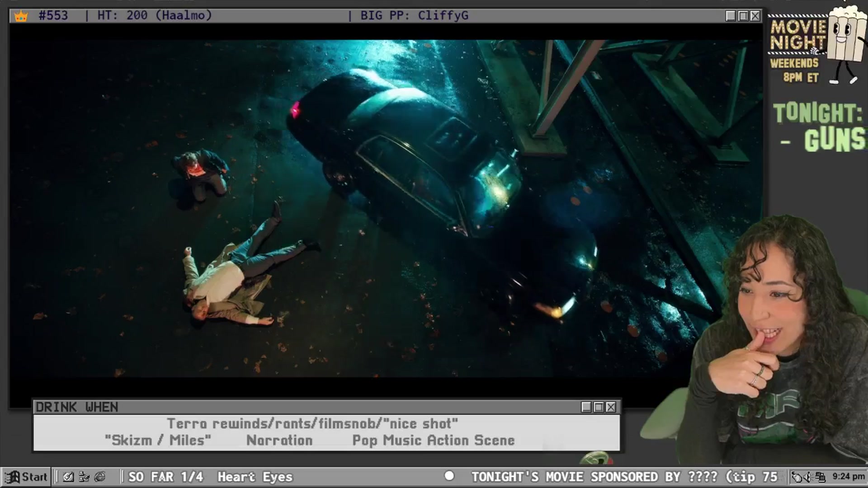
Task: Click the "WEEKENDS 8PM ET" schedule text
Action: coord(794,70)
